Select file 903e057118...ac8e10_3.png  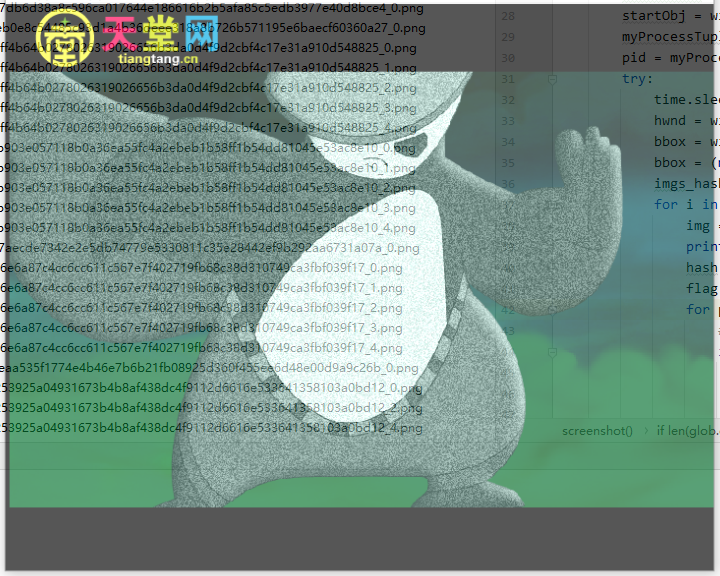click(208, 208)
